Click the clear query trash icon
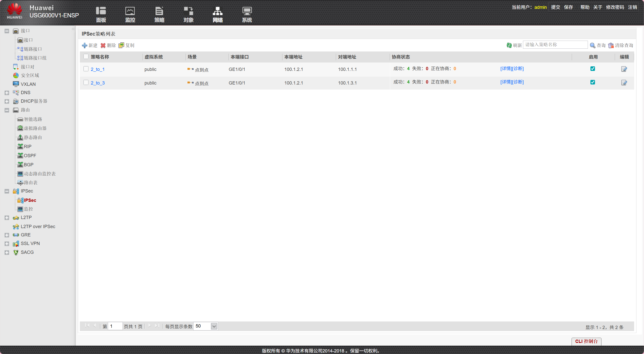The image size is (644, 354). pyautogui.click(x=611, y=45)
